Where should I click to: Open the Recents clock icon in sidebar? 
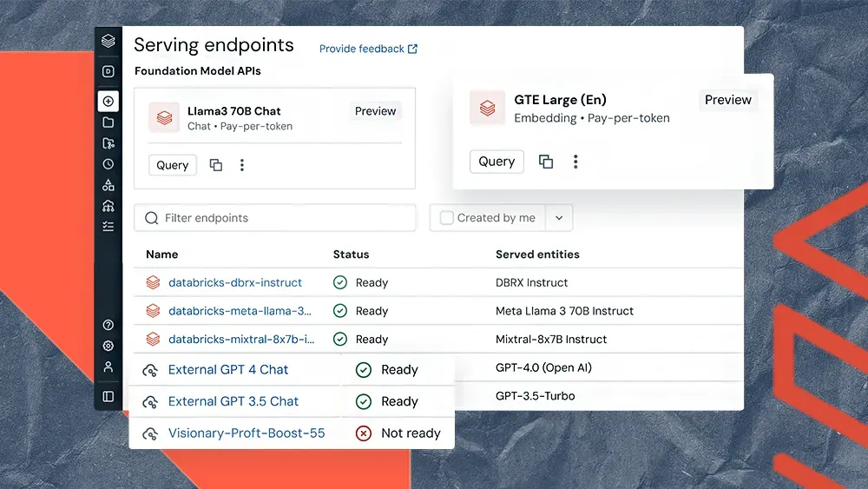pos(108,164)
